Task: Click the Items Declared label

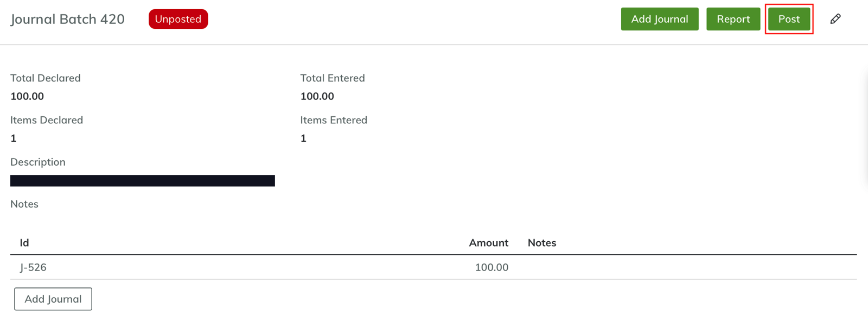Action: click(x=47, y=120)
